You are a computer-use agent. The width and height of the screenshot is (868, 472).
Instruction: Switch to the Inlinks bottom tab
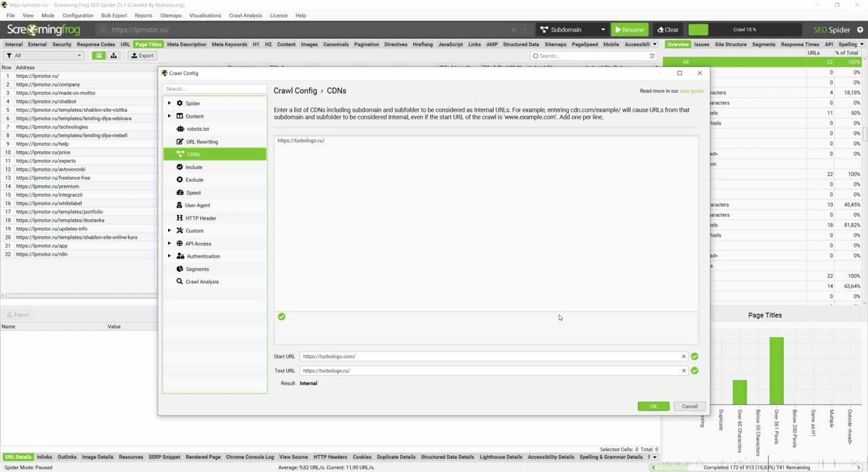pos(44,457)
